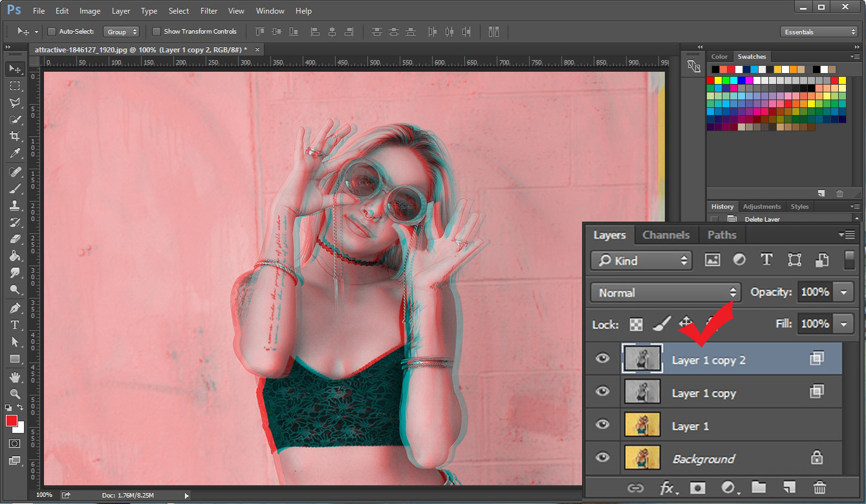
Task: Turn layer filtering switch on/off
Action: click(850, 260)
